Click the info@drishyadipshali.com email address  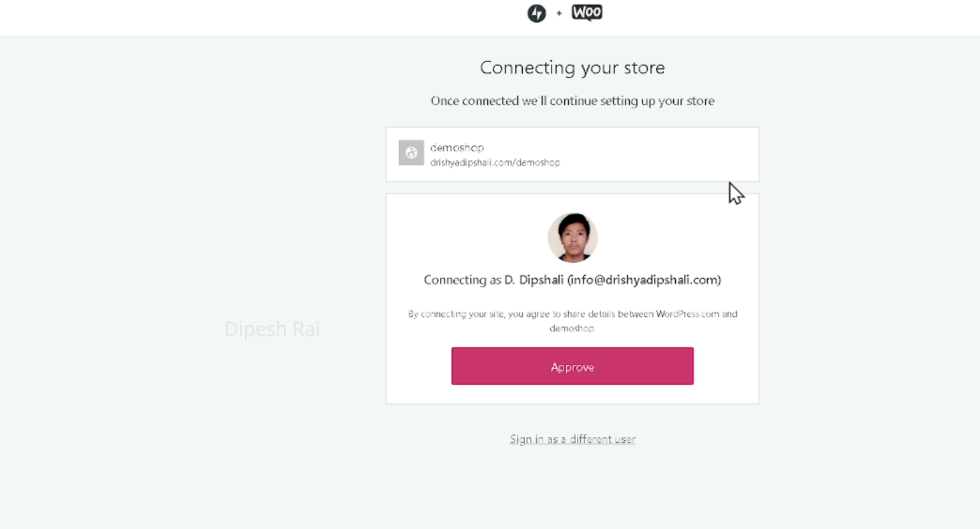point(644,280)
